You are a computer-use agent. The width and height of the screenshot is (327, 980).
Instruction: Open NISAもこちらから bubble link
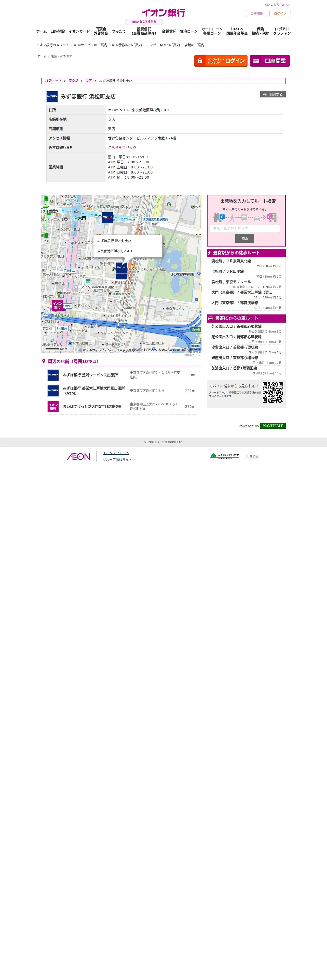144,22
